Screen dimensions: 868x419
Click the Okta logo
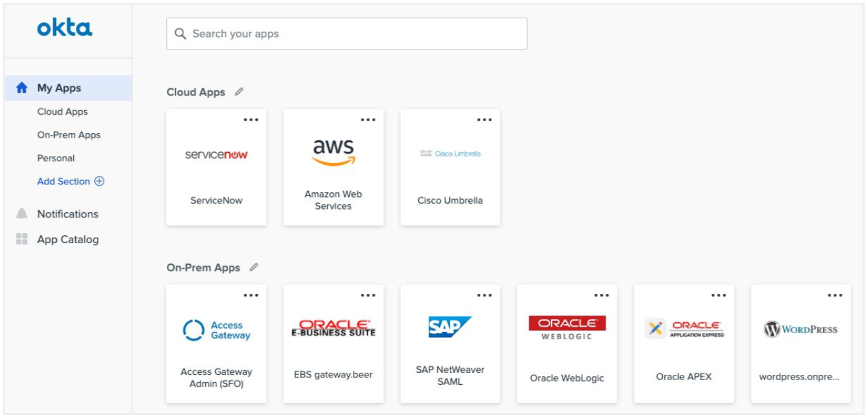(x=65, y=28)
